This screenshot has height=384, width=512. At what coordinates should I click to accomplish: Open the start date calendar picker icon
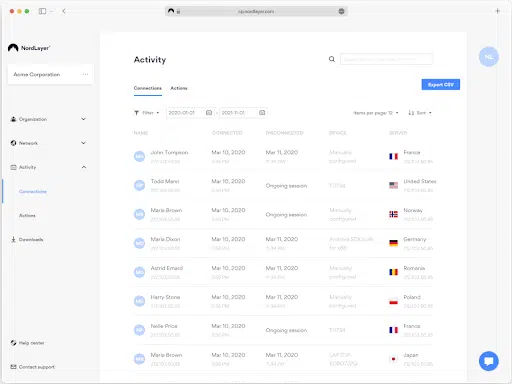(x=209, y=113)
